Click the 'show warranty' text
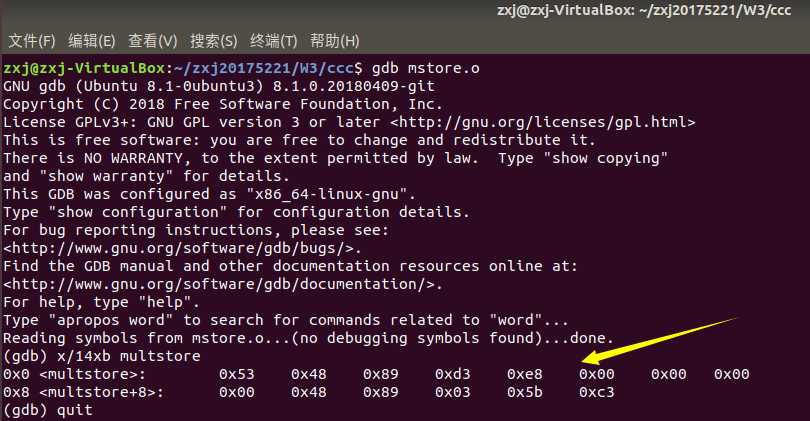Image resolution: width=810 pixels, height=421 pixels. tap(106, 176)
